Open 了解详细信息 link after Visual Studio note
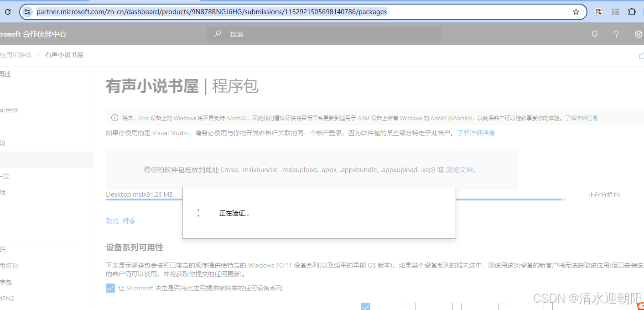The image size is (644, 310). pyautogui.click(x=476, y=133)
